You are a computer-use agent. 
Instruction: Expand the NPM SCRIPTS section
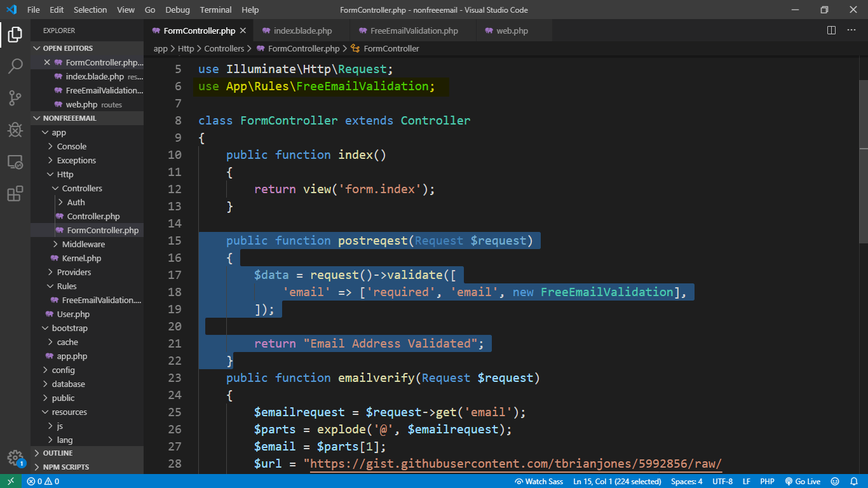click(x=65, y=467)
